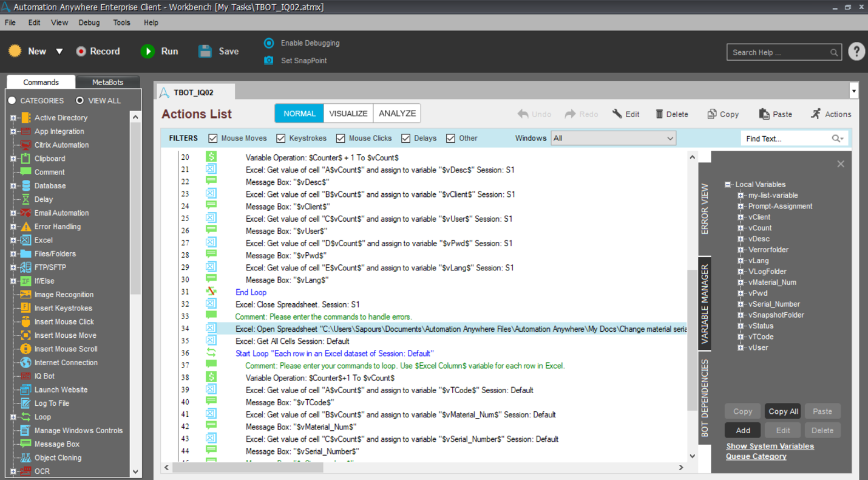868x480 pixels.
Task: Expand the Excel command category
Action: tap(13, 240)
